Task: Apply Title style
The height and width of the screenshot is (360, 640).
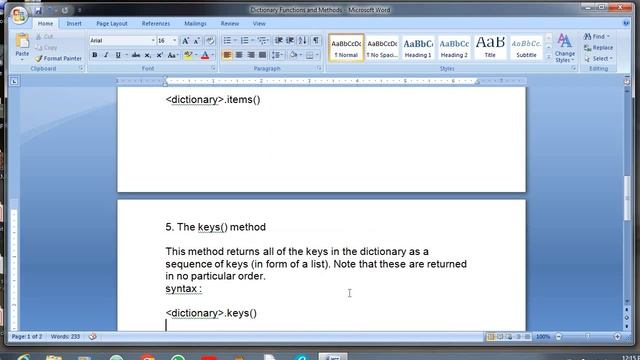Action: pyautogui.click(x=490, y=48)
